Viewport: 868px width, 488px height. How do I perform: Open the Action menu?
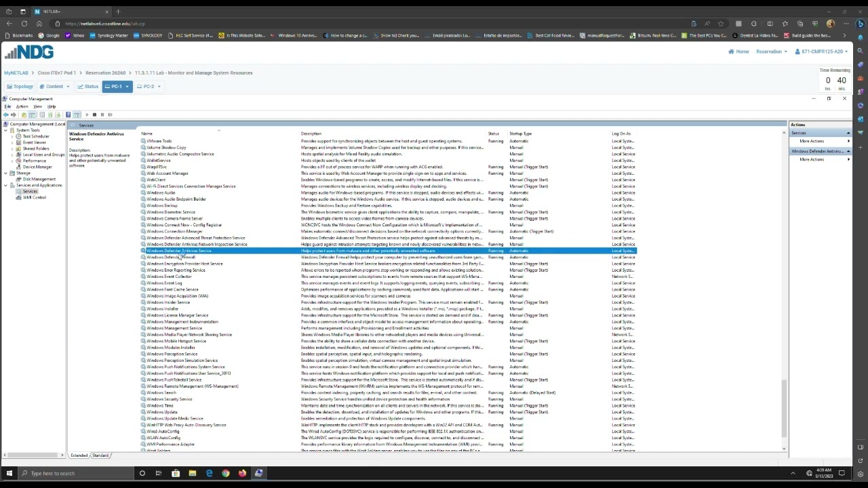point(22,106)
